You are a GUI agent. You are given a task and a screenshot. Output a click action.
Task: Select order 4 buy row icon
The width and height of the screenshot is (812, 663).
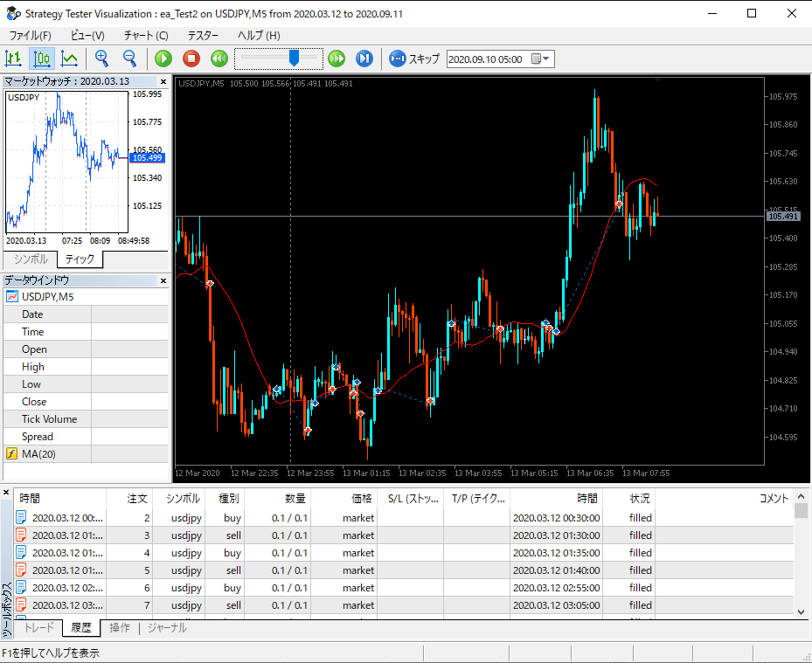pos(21,552)
